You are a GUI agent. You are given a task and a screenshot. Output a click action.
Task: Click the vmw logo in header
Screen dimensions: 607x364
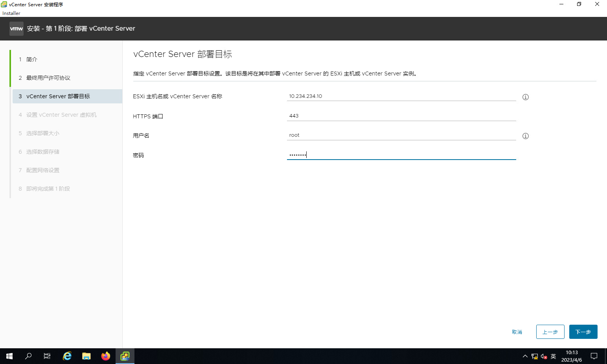[17, 29]
